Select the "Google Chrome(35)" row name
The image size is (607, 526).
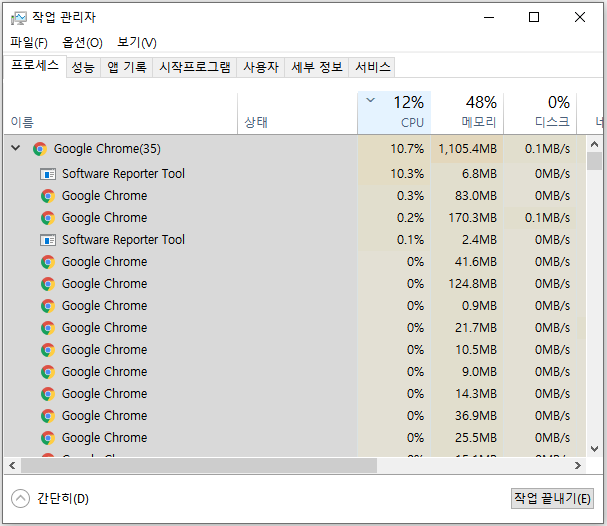[x=107, y=149]
